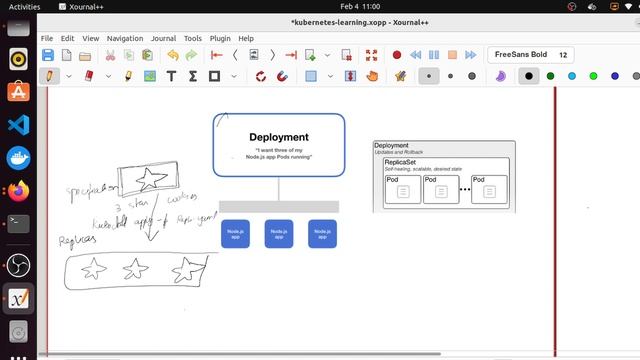
Task: Open the FreeSans Bold font chooser
Action: [531, 55]
